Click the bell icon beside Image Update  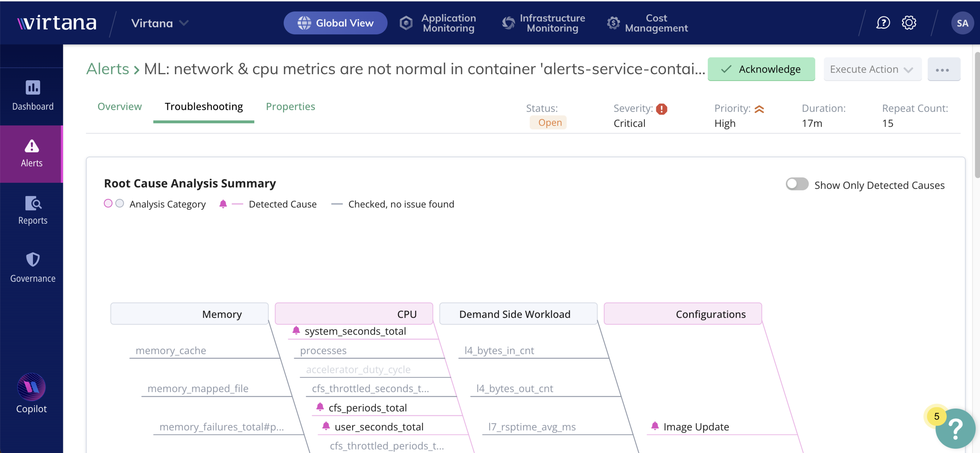coord(655,426)
